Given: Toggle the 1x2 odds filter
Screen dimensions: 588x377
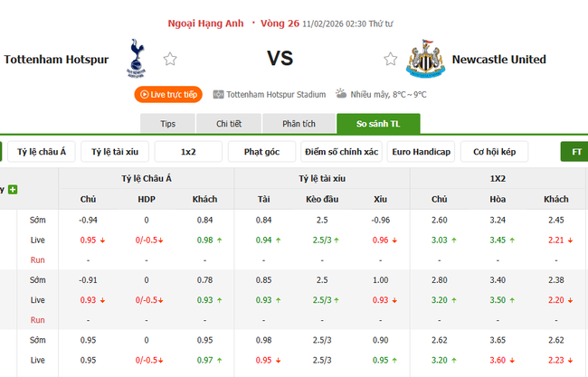Looking at the screenshot, I should 188,152.
